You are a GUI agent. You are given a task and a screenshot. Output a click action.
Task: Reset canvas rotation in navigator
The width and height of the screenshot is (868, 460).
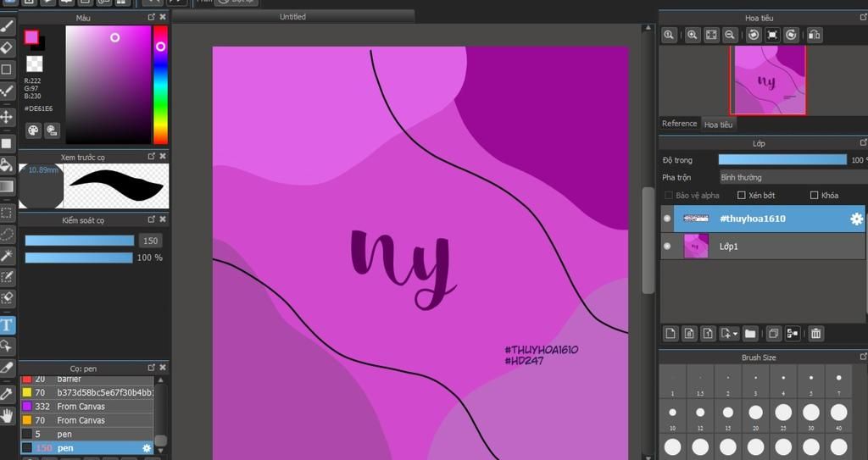click(x=772, y=35)
